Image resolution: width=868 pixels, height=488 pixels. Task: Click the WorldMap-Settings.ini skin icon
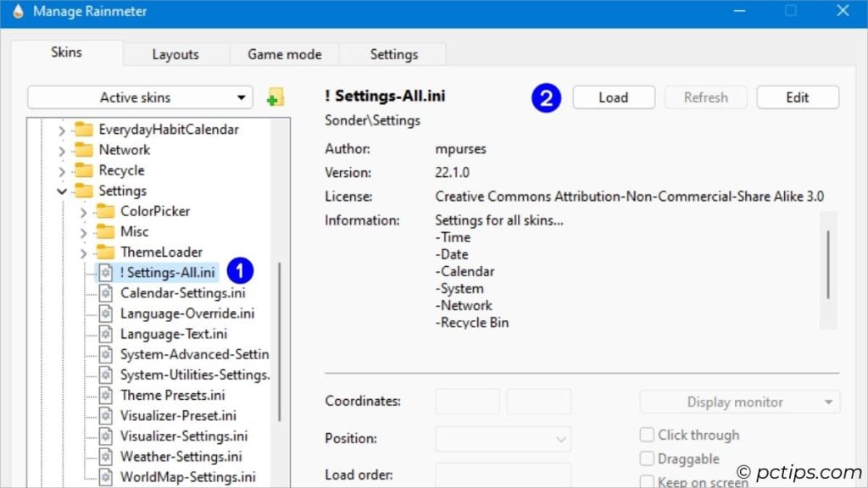pos(108,476)
